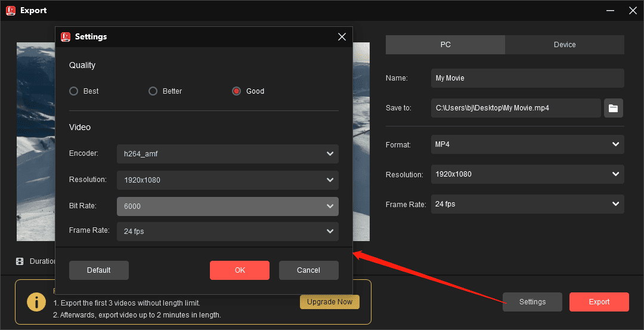This screenshot has width=644, height=330.
Task: Click the 'Format:' label in Export window
Action: pyautogui.click(x=398, y=144)
